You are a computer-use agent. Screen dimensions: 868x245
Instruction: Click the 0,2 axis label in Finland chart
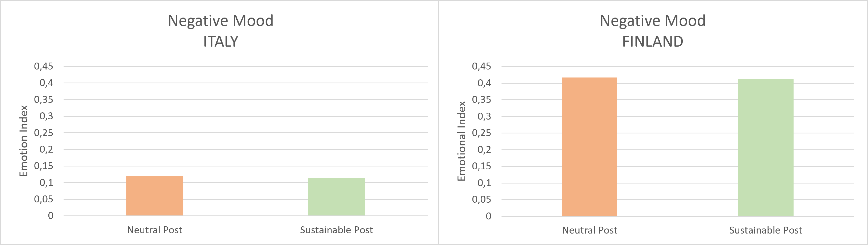click(484, 149)
